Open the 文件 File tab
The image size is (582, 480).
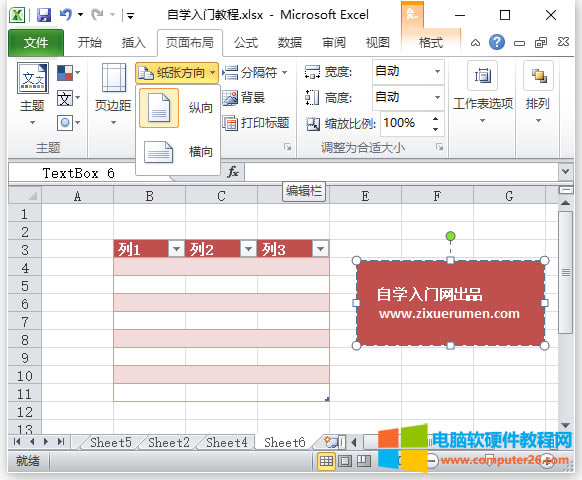coord(36,43)
